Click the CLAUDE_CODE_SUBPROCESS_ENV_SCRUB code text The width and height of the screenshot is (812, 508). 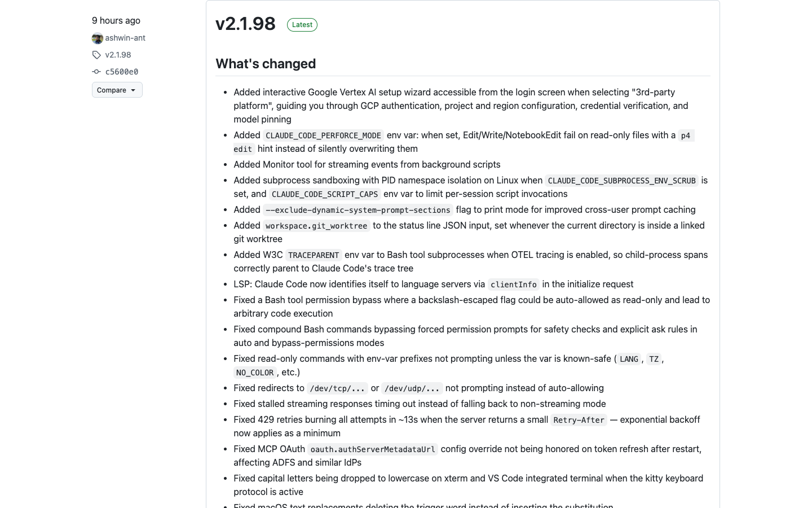[x=621, y=181]
